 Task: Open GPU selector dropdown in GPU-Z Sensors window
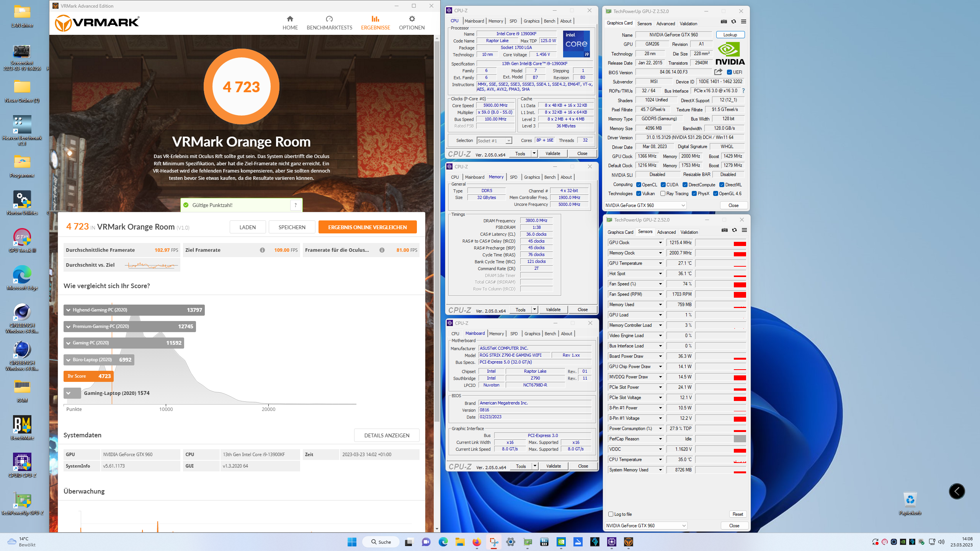[x=646, y=525]
